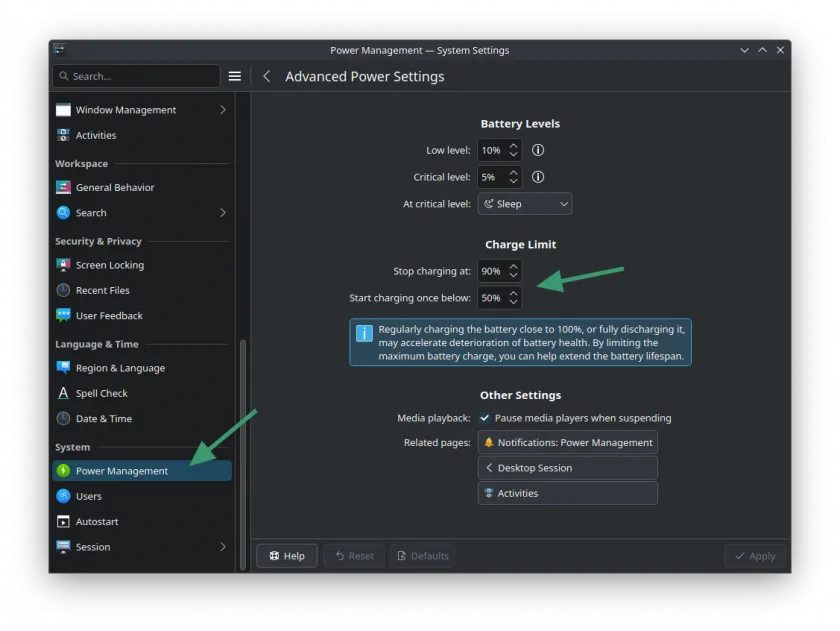
Task: Select Power Management in the sidebar
Action: tap(142, 471)
